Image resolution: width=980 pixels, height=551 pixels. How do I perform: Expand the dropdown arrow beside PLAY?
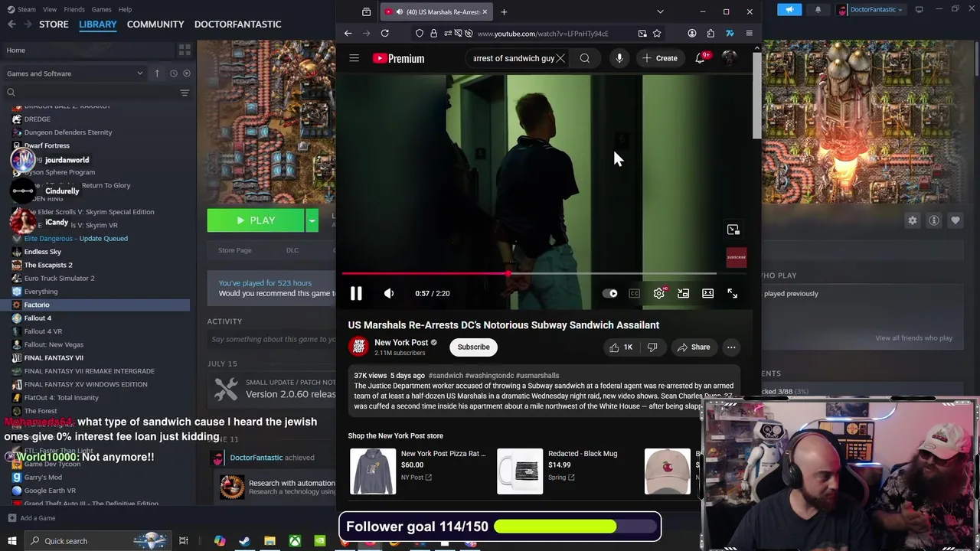312,220
